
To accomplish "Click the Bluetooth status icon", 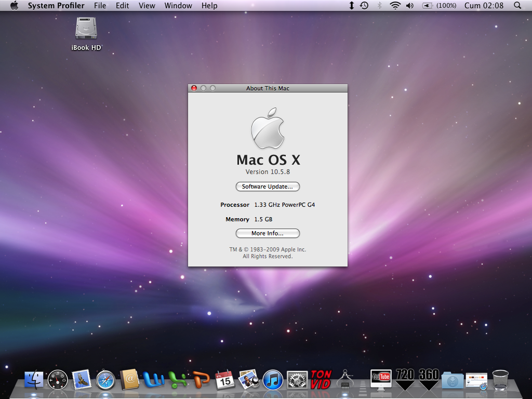I will pyautogui.click(x=380, y=5).
